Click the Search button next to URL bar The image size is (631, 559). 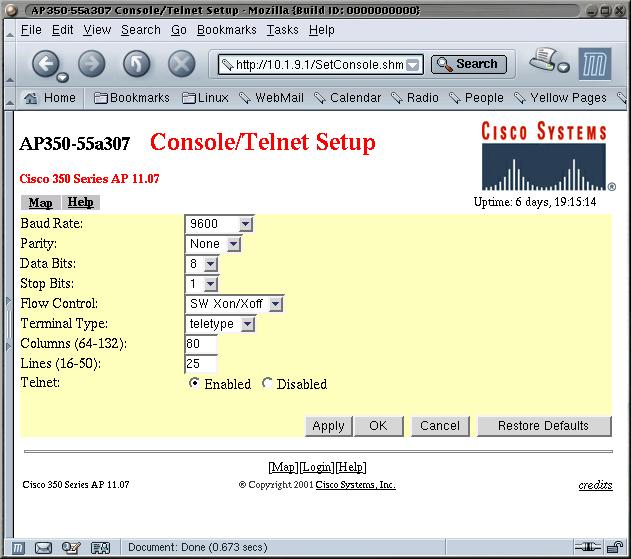468,64
